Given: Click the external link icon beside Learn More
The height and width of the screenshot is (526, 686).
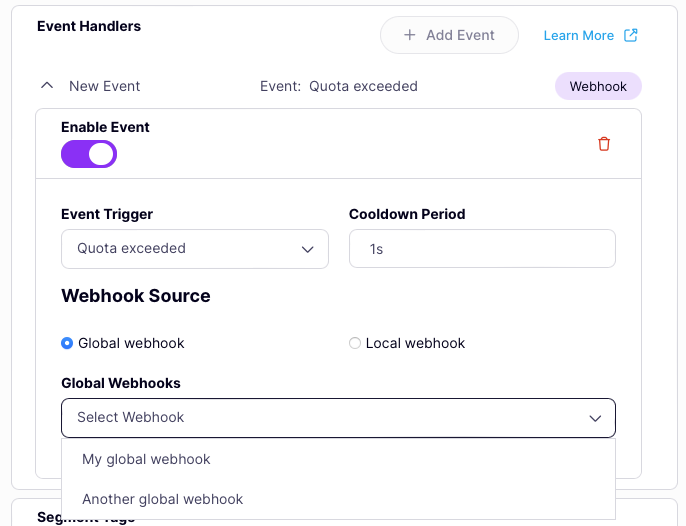Looking at the screenshot, I should coord(631,35).
